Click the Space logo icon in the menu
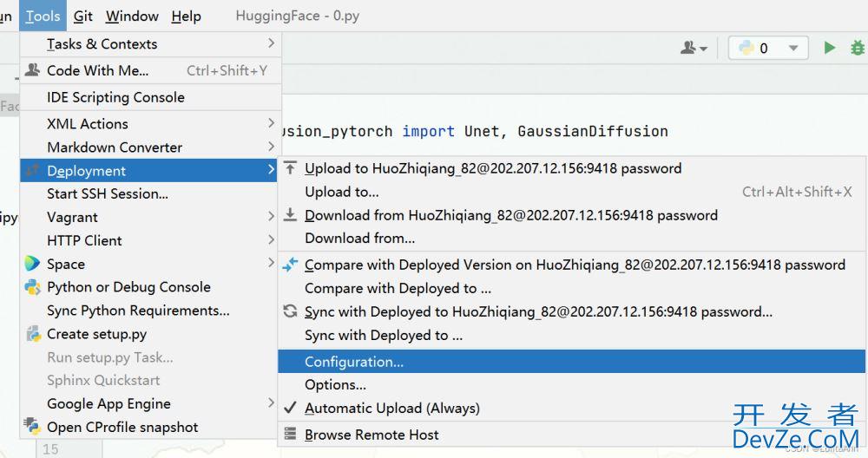Viewport: 868px width, 458px height. coord(32,264)
